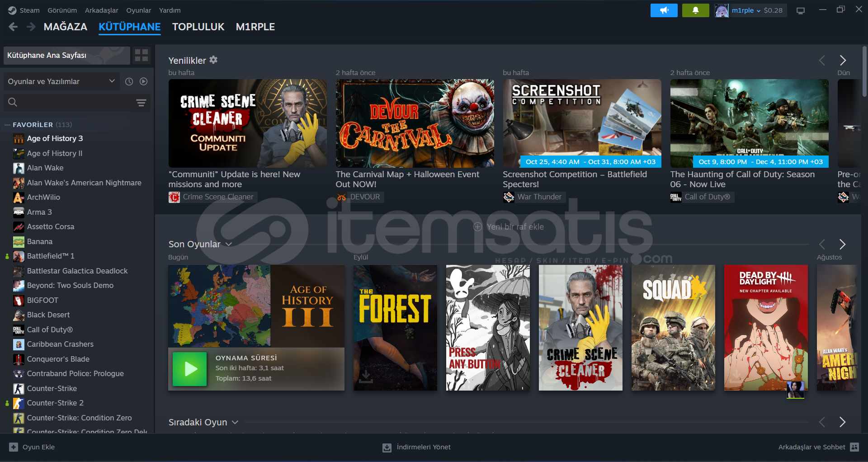
Task: Click the Age of History 3 play button
Action: point(190,369)
